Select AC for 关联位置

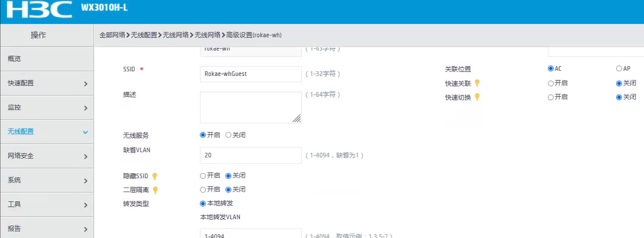point(551,68)
